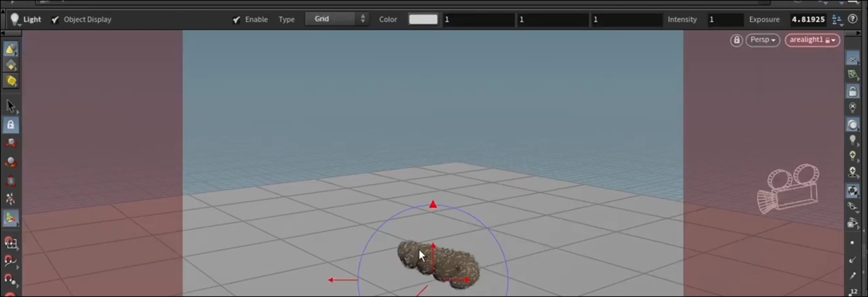Toggle primitive snapping in left toolbar

click(x=11, y=262)
